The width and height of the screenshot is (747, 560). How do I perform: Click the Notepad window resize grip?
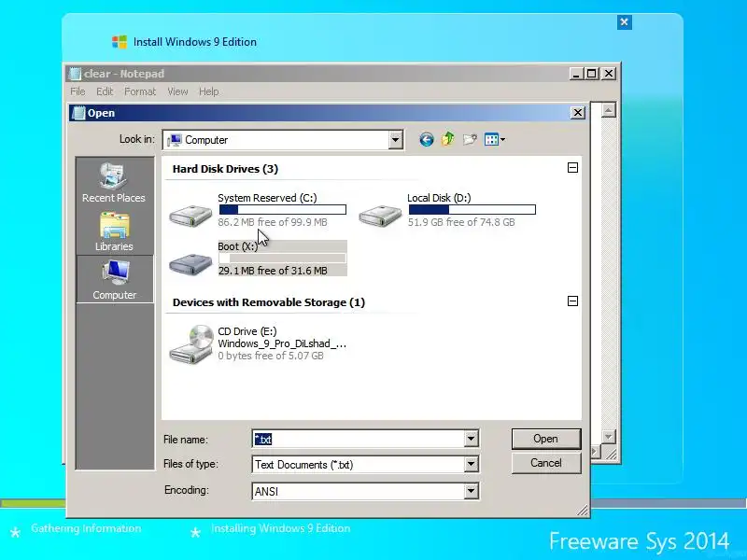(x=612, y=455)
